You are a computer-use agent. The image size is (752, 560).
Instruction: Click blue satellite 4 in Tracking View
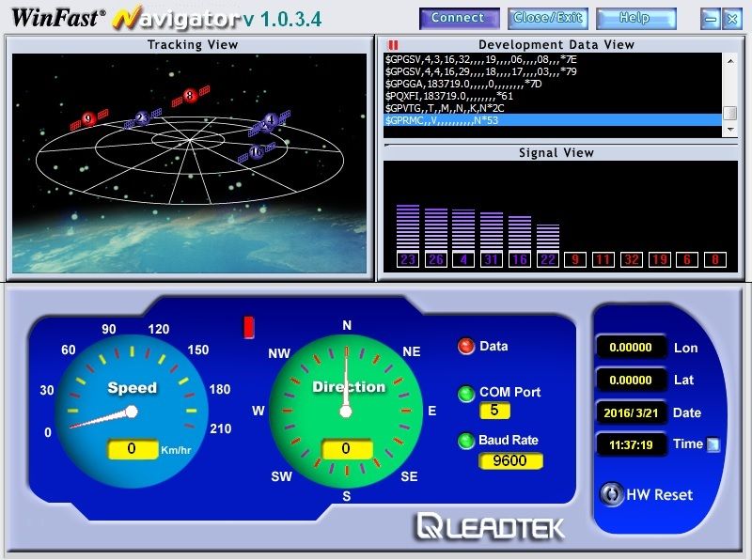270,121
